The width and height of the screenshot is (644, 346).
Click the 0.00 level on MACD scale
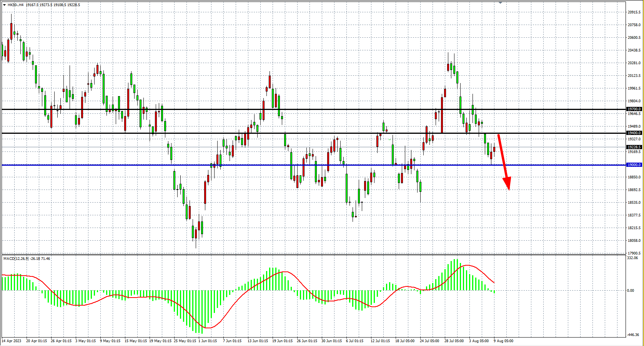631,291
